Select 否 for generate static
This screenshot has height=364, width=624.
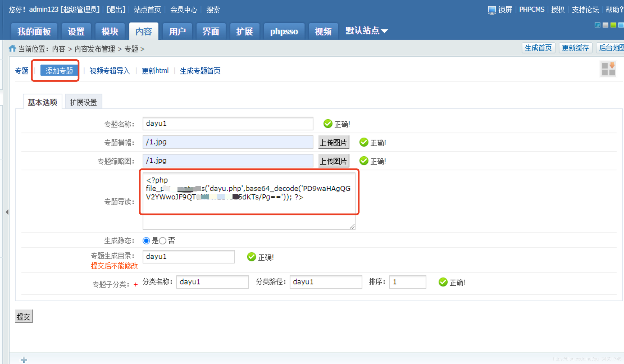point(163,241)
